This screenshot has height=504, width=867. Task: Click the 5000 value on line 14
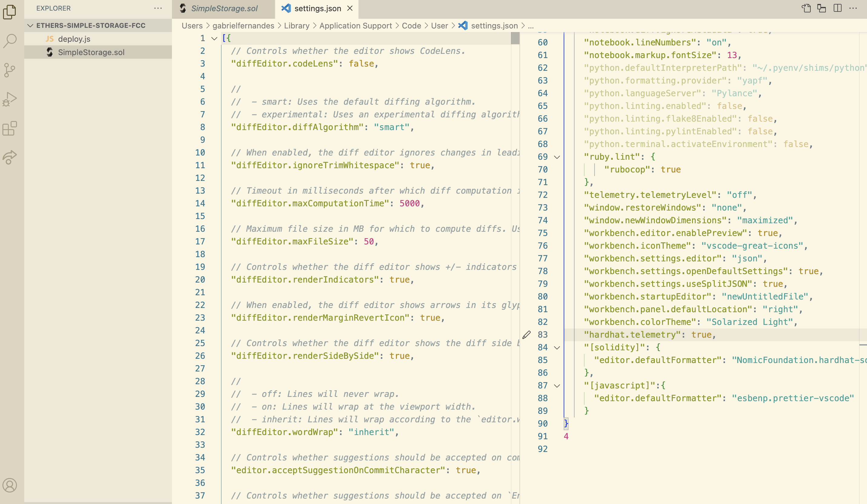click(x=409, y=203)
